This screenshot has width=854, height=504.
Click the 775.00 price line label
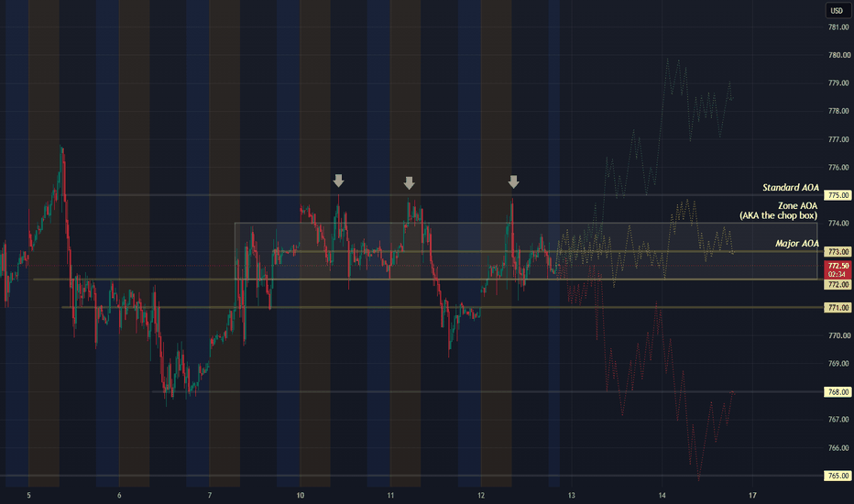point(838,195)
